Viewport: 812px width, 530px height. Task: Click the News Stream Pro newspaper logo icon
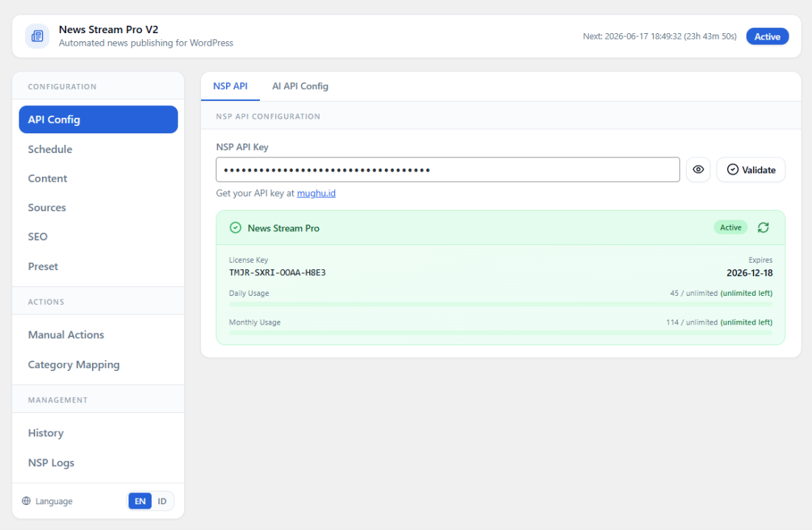[x=38, y=36]
